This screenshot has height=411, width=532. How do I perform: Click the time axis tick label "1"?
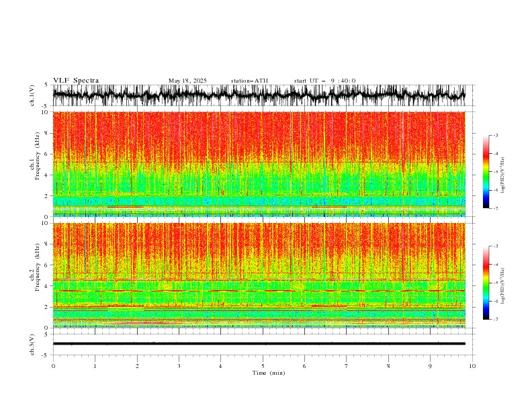tap(95, 366)
